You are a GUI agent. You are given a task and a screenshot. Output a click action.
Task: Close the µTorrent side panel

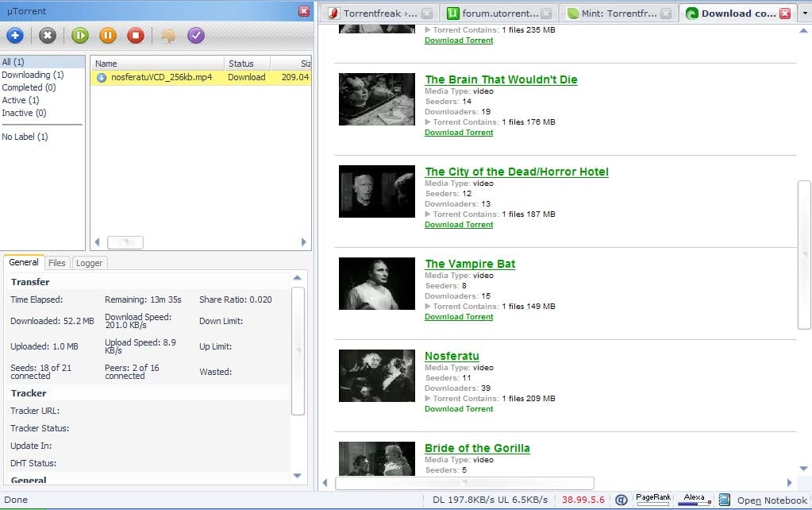pos(304,11)
